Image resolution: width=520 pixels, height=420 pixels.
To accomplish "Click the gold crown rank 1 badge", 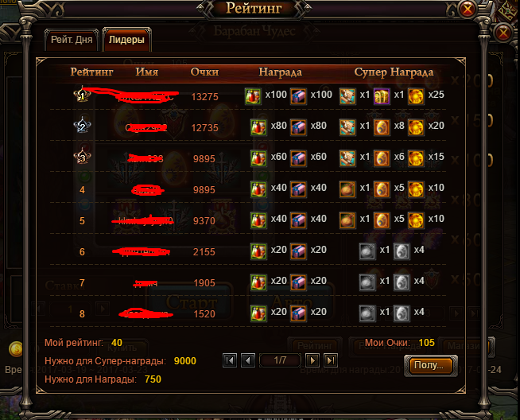I will click(x=82, y=95).
